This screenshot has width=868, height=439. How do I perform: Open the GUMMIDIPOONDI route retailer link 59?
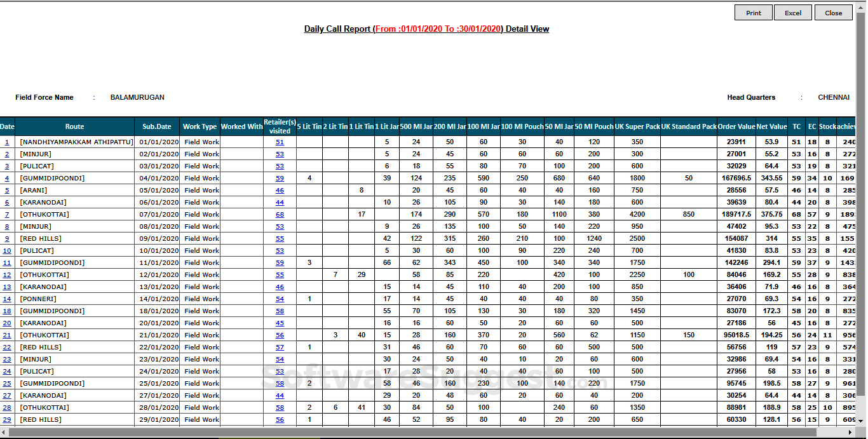coord(280,178)
